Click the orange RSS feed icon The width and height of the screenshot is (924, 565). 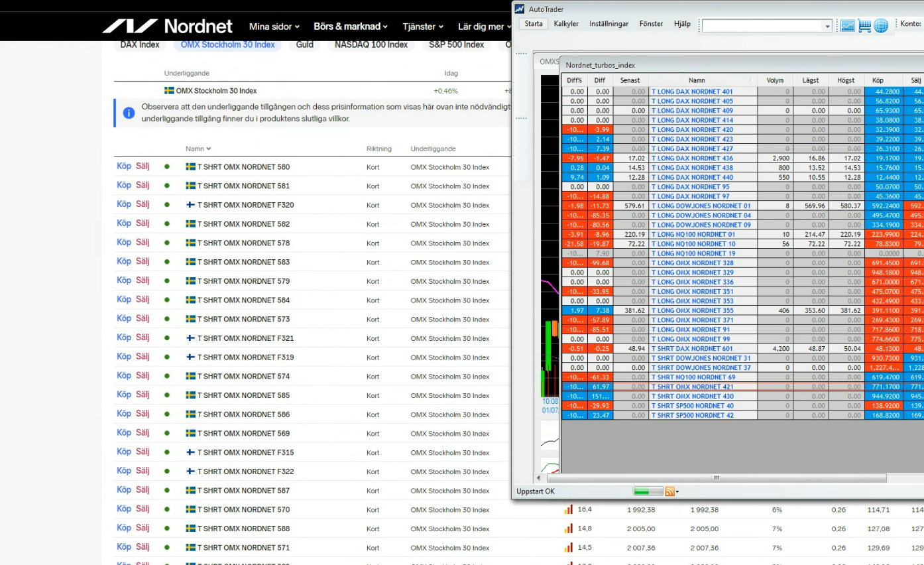tap(670, 491)
